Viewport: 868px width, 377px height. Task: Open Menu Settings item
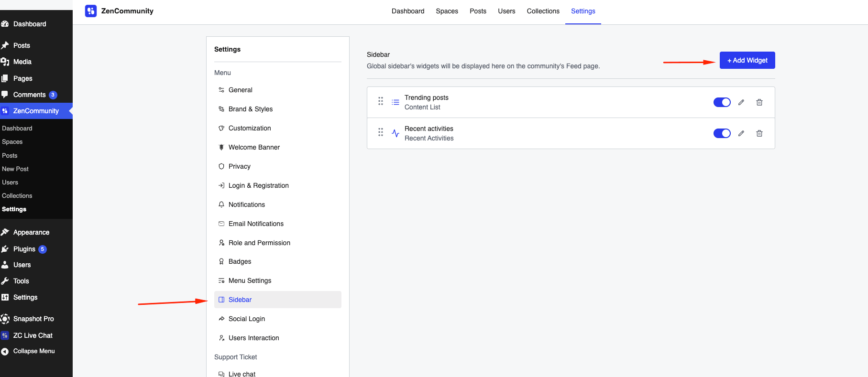(278, 280)
